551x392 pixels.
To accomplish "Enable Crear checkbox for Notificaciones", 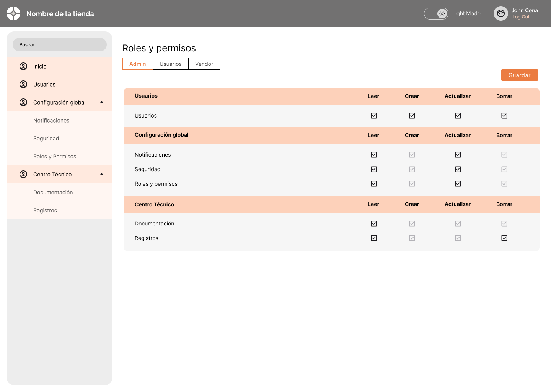I will point(412,155).
